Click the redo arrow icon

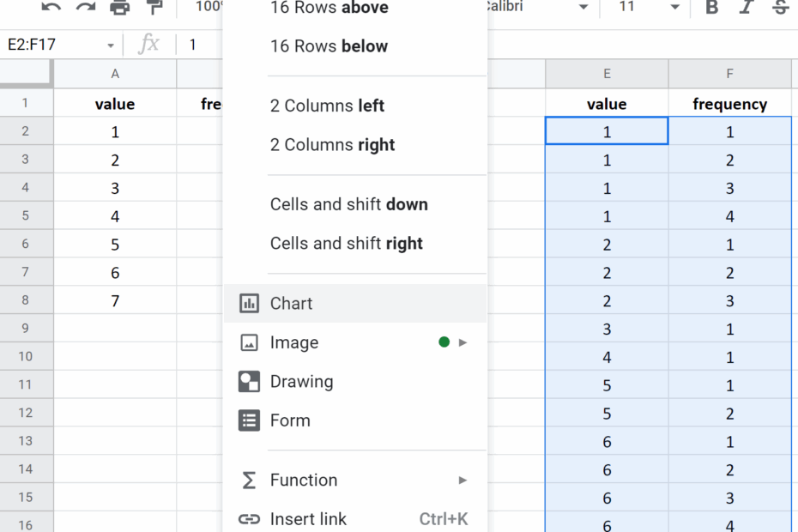pyautogui.click(x=86, y=7)
